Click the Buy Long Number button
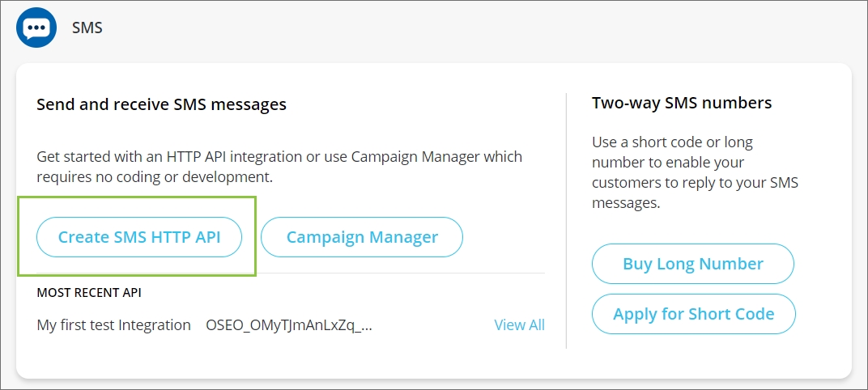Image resolution: width=868 pixels, height=390 pixels. 693,264
